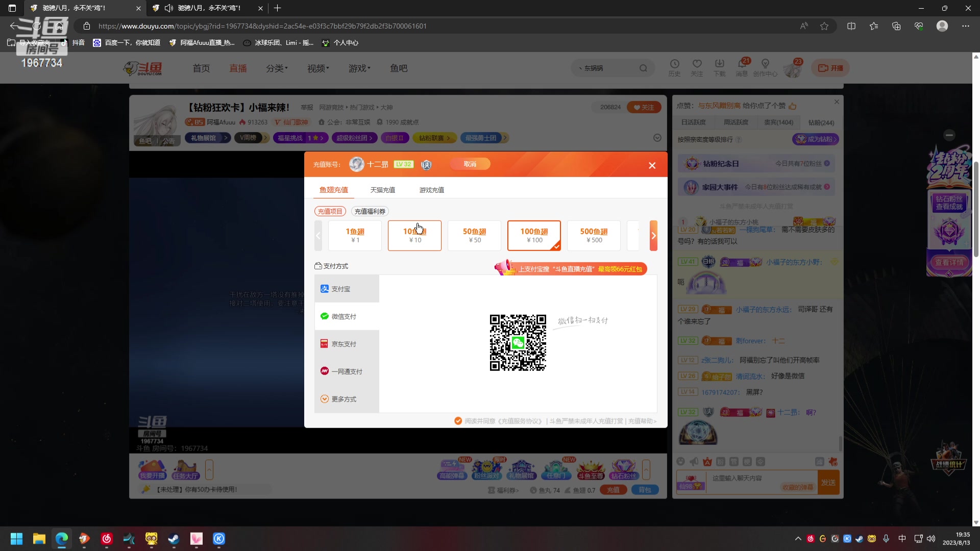
Task: Open the creator center lightbulb icon
Action: pyautogui.click(x=765, y=64)
